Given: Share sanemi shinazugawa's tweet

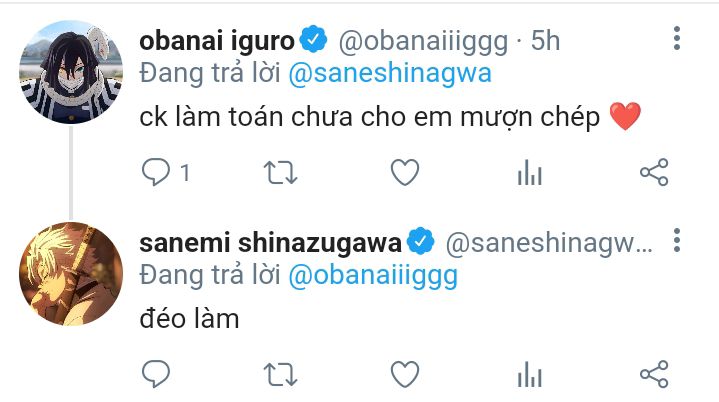Looking at the screenshot, I should pos(653,374).
